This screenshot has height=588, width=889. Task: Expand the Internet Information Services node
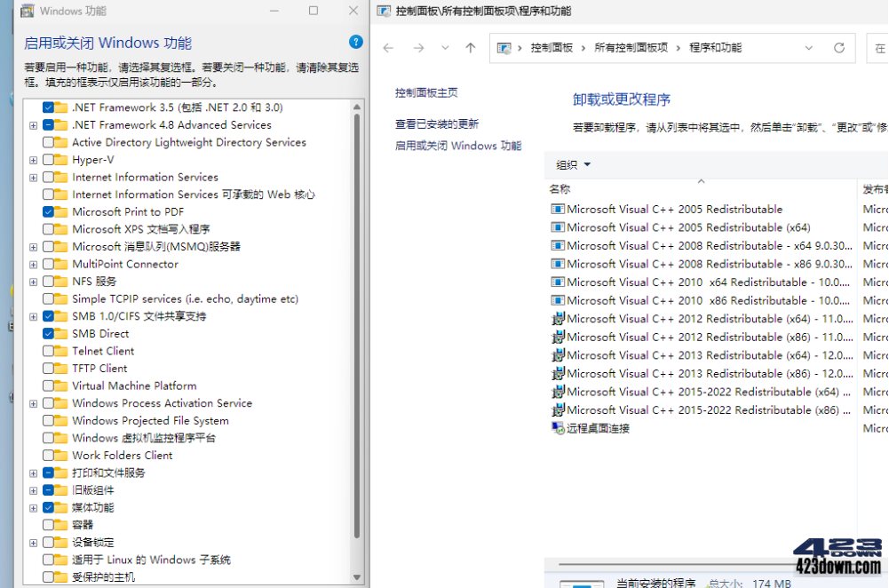coord(33,177)
